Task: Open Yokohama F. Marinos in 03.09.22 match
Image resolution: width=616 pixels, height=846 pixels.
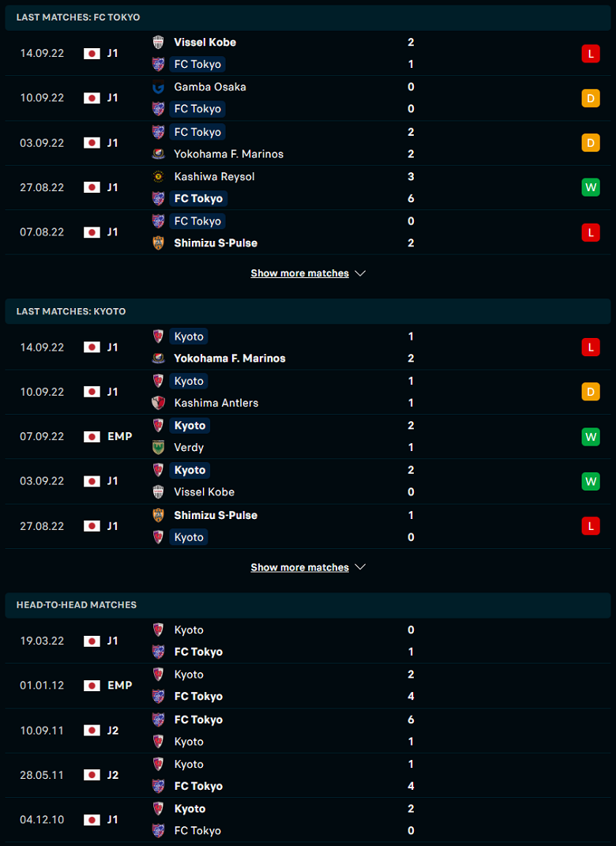Action: 229,154
